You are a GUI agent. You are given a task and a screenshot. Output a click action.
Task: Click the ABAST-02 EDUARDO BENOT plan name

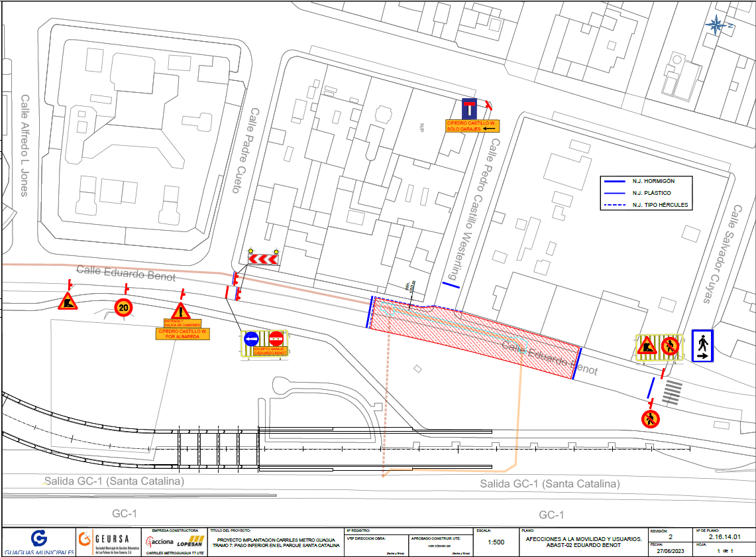[583, 546]
